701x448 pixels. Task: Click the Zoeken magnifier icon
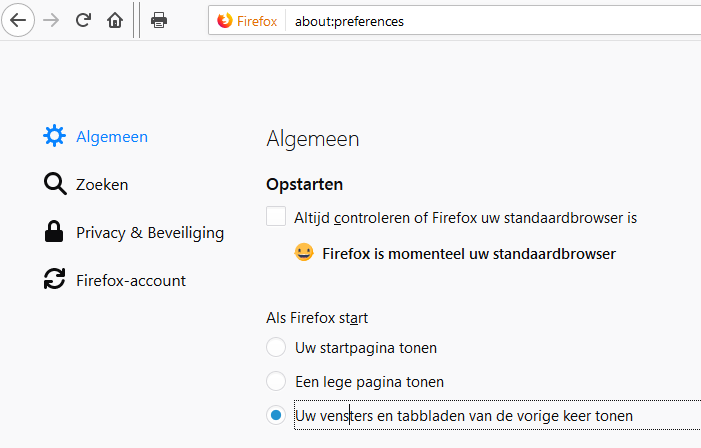54,184
